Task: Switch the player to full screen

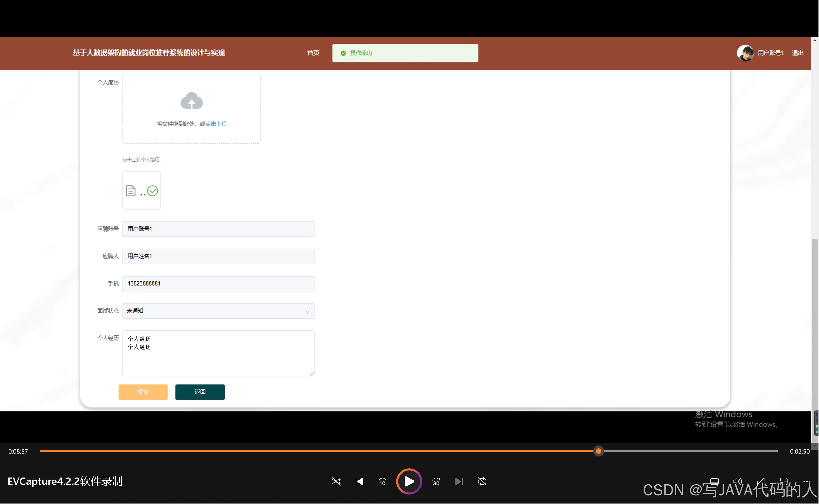Action: coord(761,481)
